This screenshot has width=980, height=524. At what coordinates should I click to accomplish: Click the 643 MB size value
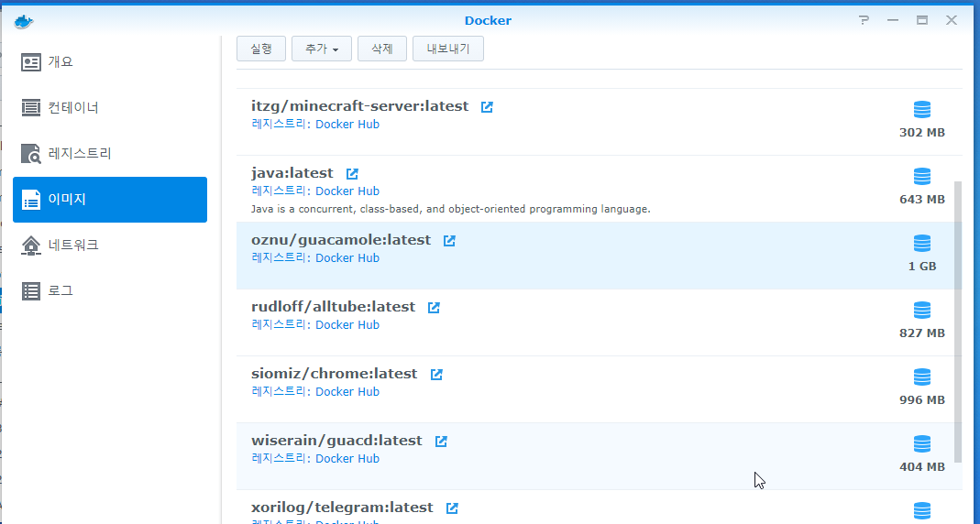(x=922, y=199)
